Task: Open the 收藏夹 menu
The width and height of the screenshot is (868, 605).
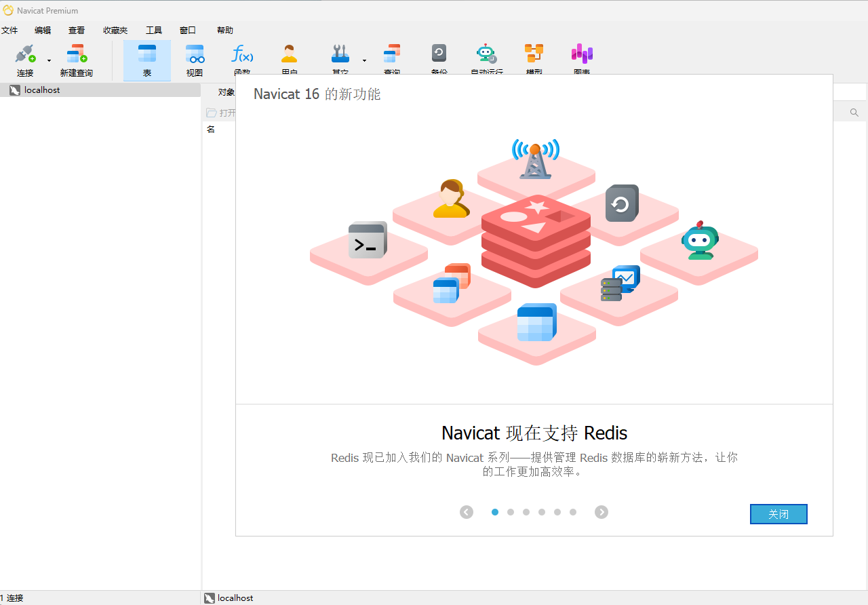Action: point(115,31)
